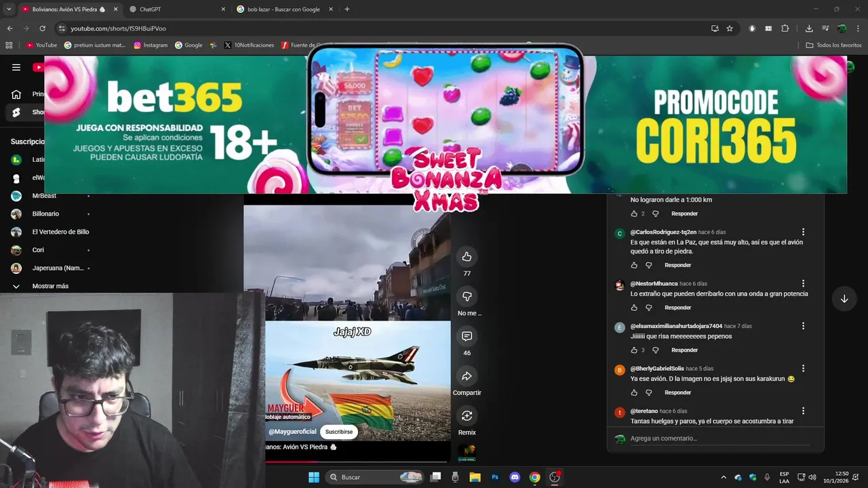Open the Short's comments icon showing 46

[467, 336]
